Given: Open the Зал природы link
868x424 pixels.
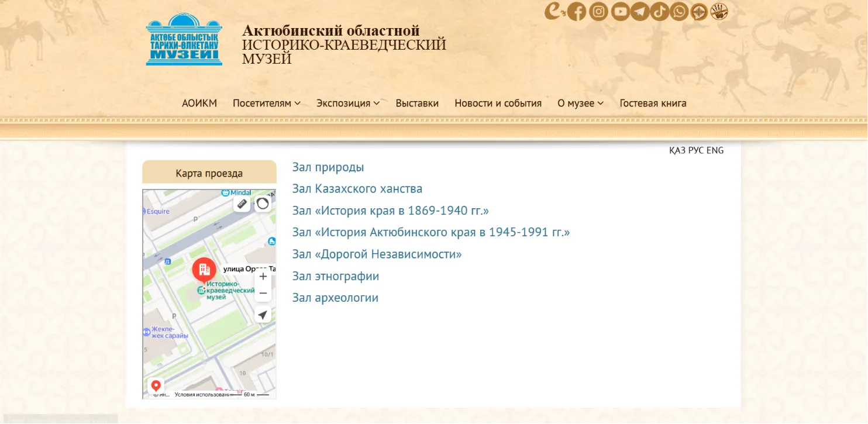Looking at the screenshot, I should [x=328, y=167].
